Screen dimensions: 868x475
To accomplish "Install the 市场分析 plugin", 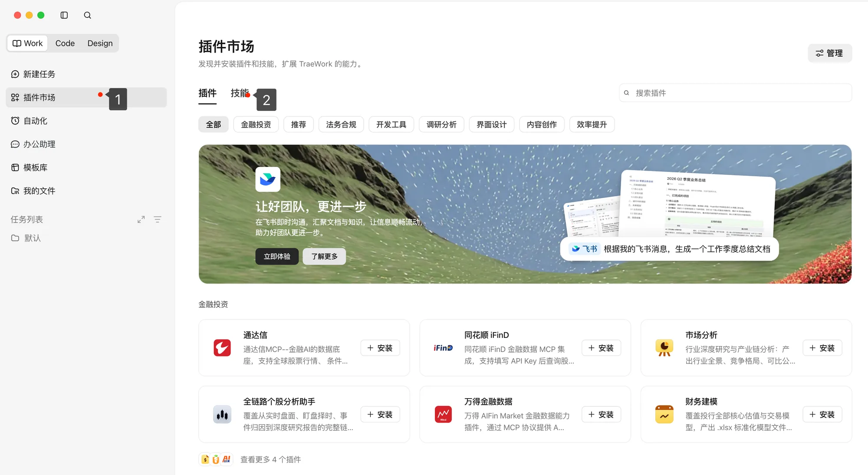I will (822, 348).
